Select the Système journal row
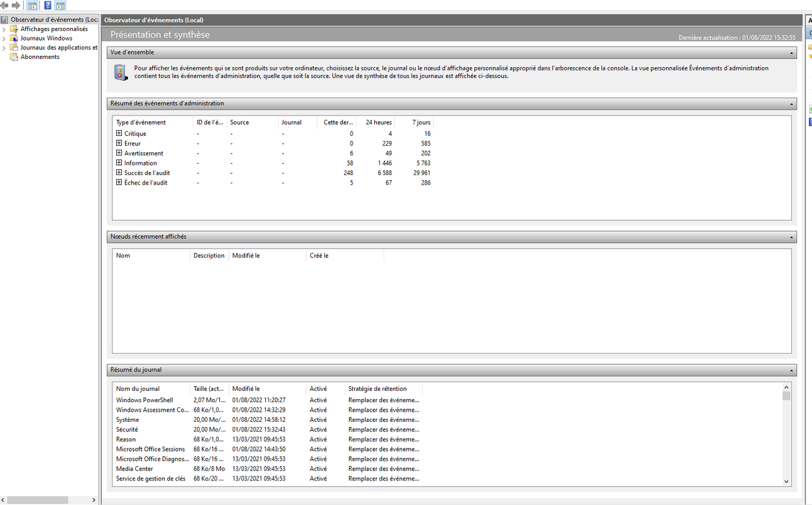 pos(268,420)
